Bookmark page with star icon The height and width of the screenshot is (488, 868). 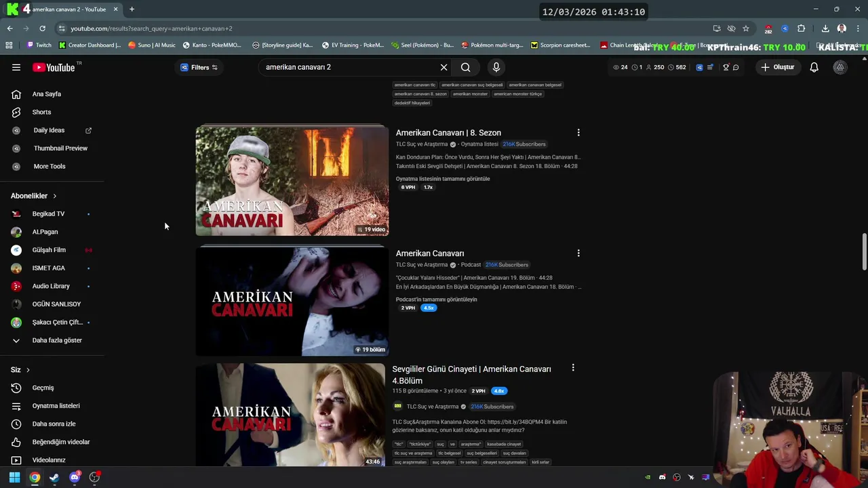[x=746, y=28]
